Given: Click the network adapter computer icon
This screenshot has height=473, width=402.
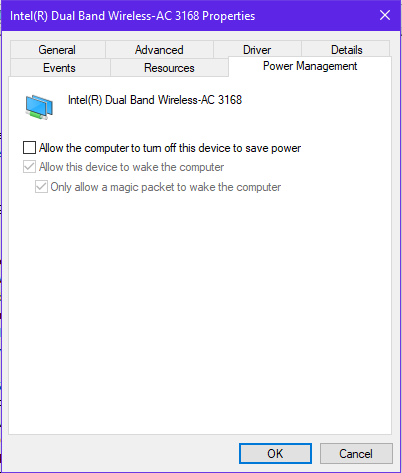Looking at the screenshot, I should 39,107.
